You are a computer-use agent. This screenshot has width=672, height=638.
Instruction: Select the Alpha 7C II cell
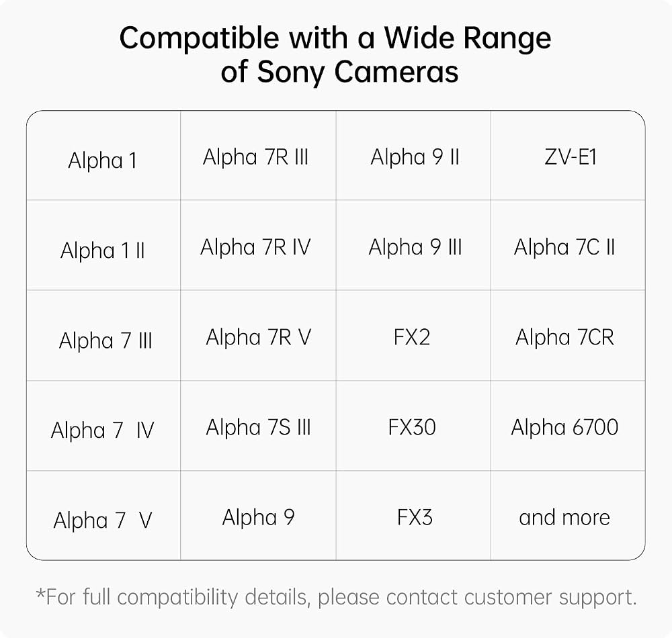pyautogui.click(x=568, y=245)
